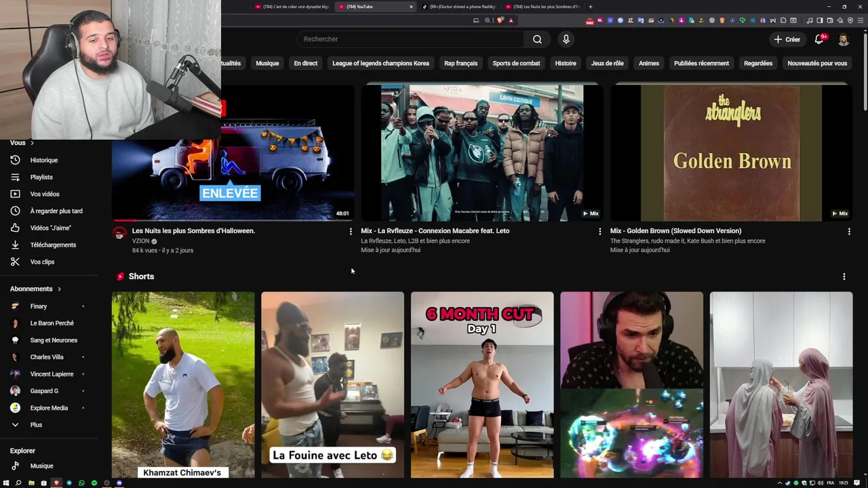Viewport: 868px width, 488px height.
Task: Start voice search with the microphone icon
Action: [x=566, y=39]
